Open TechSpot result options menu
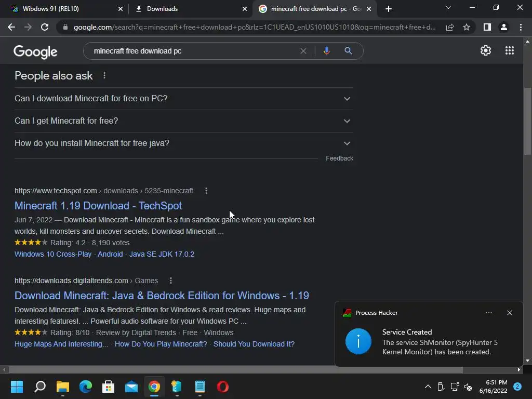 click(x=206, y=191)
